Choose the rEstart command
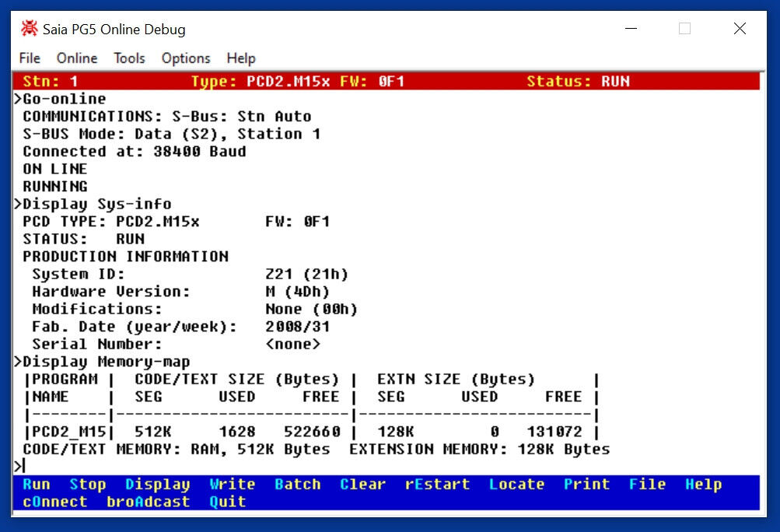Image resolution: width=780 pixels, height=532 pixels. (x=437, y=485)
